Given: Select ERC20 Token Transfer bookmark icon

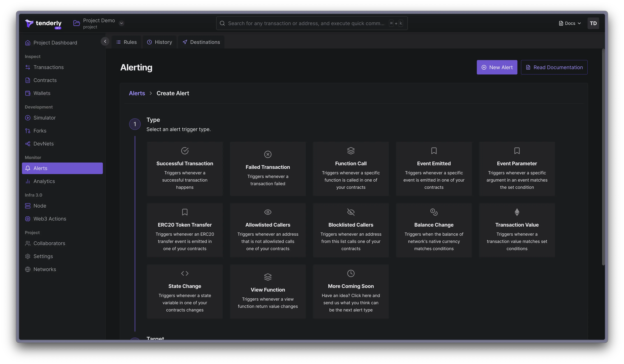Looking at the screenshot, I should (185, 212).
